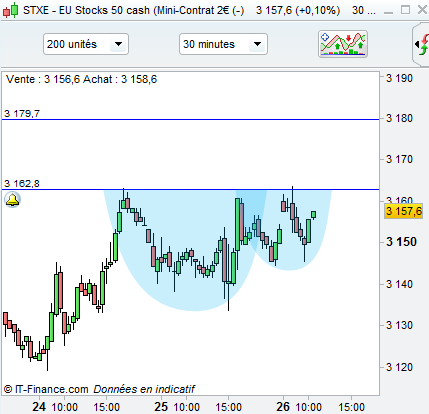Click the 30 minutes dropdown arrow
Screen dimensions: 429x414
point(257,44)
